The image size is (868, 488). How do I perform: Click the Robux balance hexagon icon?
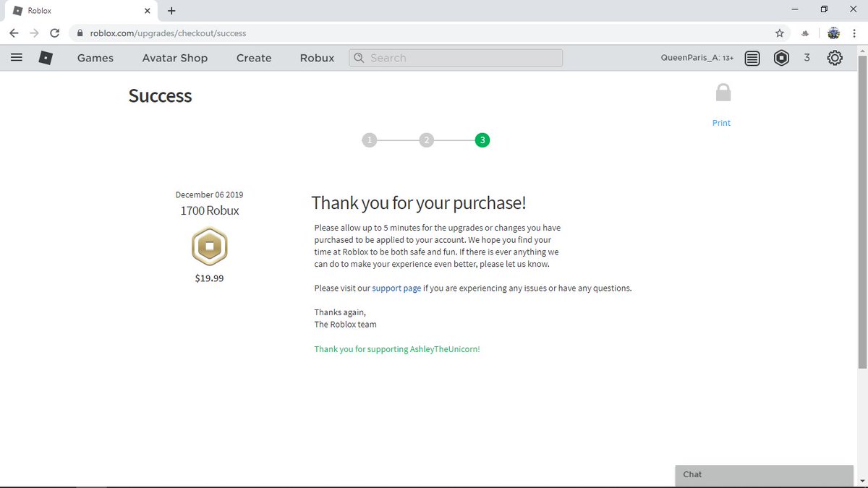pos(781,58)
